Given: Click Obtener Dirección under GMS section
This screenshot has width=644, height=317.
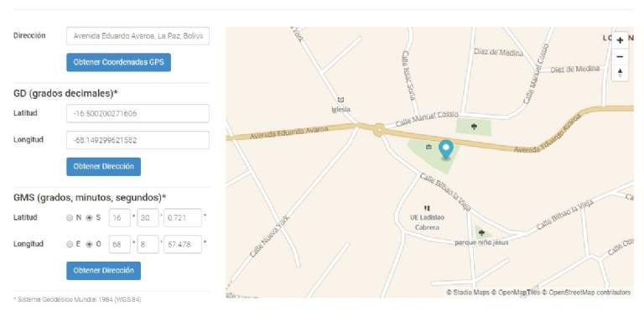Looking at the screenshot, I should [103, 271].
